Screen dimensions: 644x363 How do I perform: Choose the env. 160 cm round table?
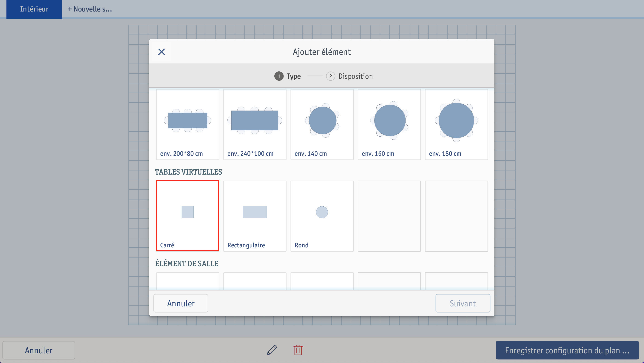(x=389, y=124)
